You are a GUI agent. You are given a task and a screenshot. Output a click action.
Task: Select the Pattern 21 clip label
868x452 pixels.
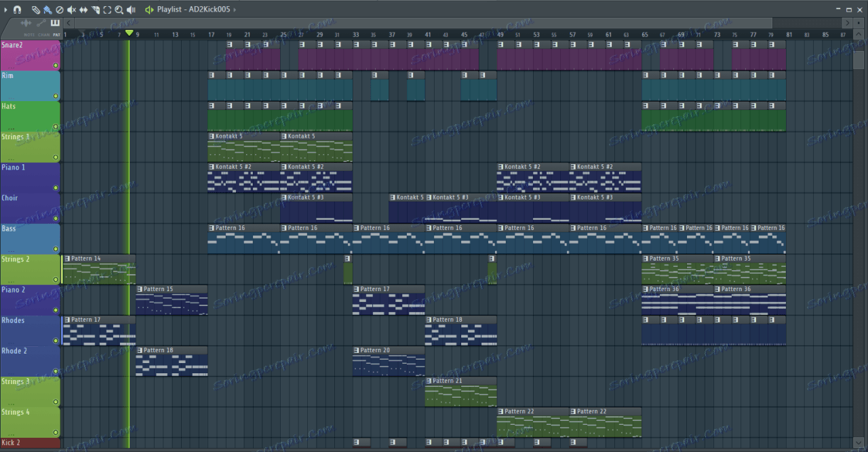pos(448,381)
